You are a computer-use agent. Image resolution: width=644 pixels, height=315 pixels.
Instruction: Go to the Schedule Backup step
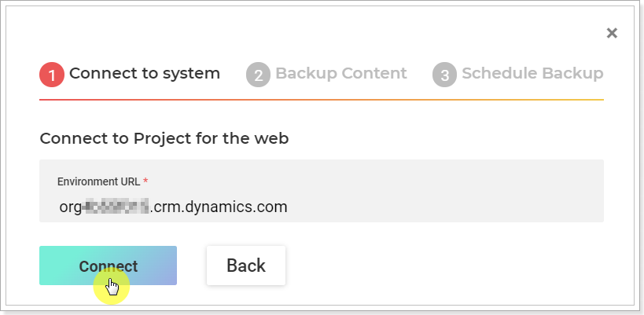tap(532, 73)
